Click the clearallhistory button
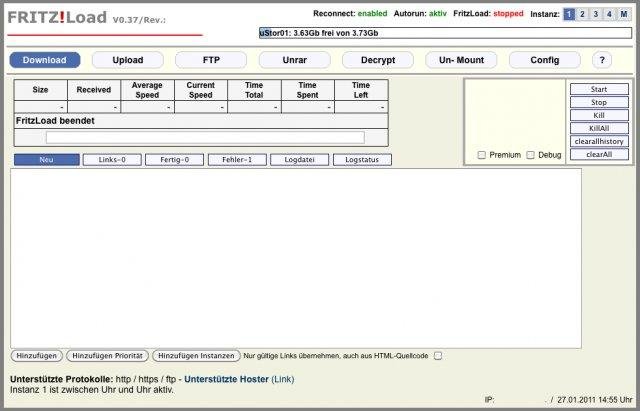 tap(599, 141)
